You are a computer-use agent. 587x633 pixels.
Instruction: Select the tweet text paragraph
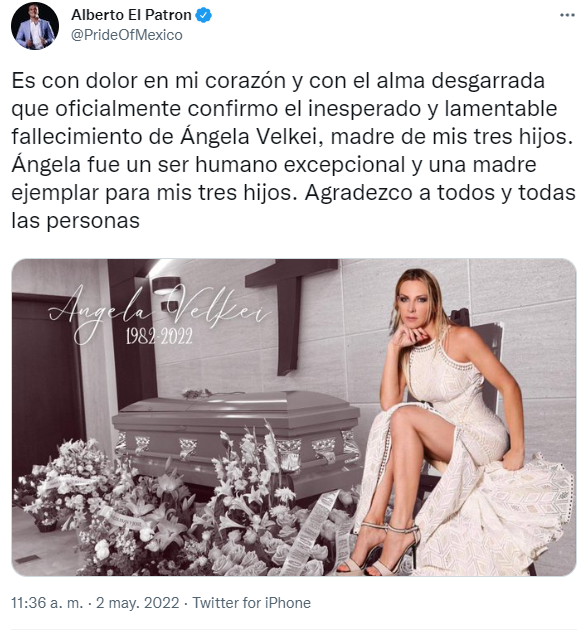(x=293, y=150)
